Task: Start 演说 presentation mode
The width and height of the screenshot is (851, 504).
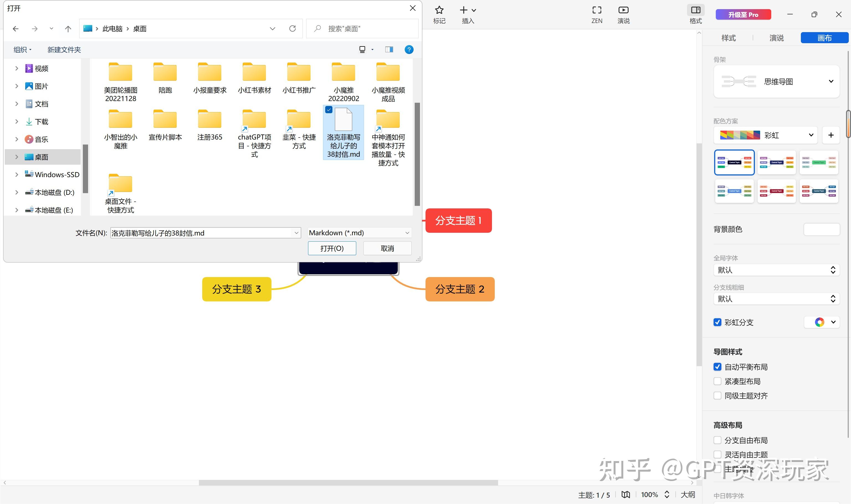Action: coord(623,10)
